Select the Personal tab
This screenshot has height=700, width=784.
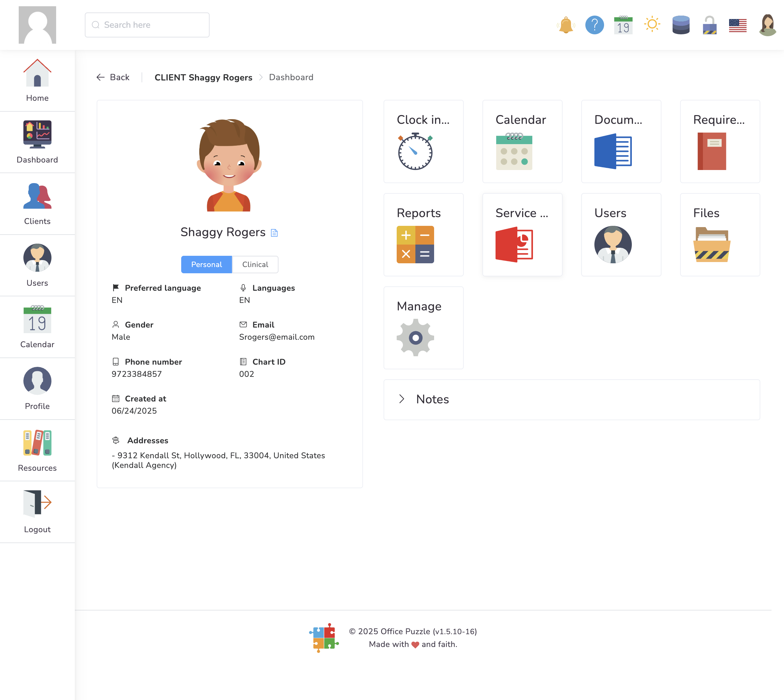pyautogui.click(x=206, y=265)
